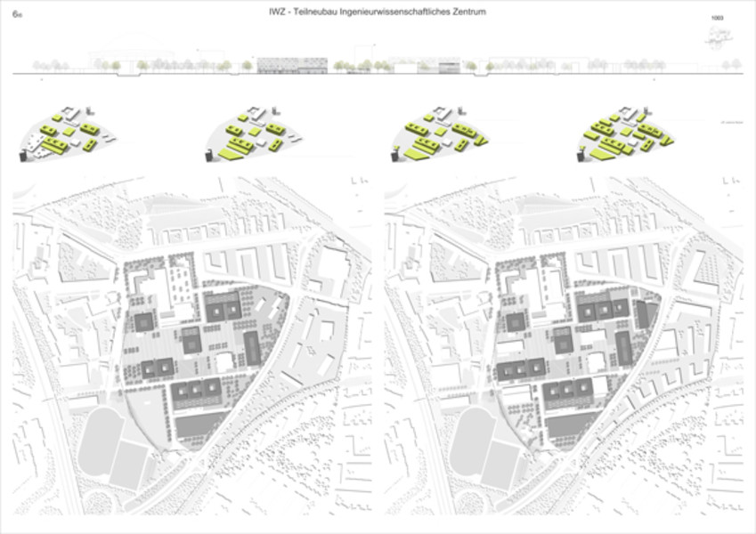
Task: Click the number 1003 label
Action: [x=718, y=18]
